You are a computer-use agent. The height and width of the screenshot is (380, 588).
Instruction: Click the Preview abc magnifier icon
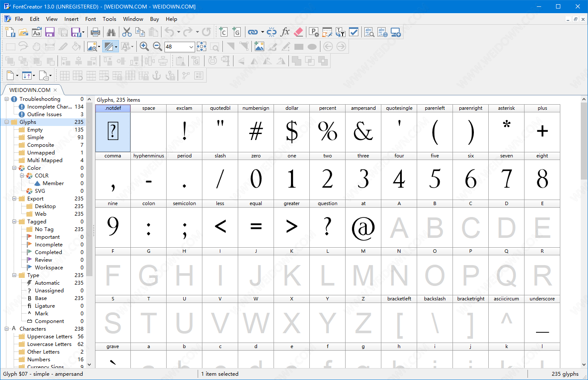point(369,32)
